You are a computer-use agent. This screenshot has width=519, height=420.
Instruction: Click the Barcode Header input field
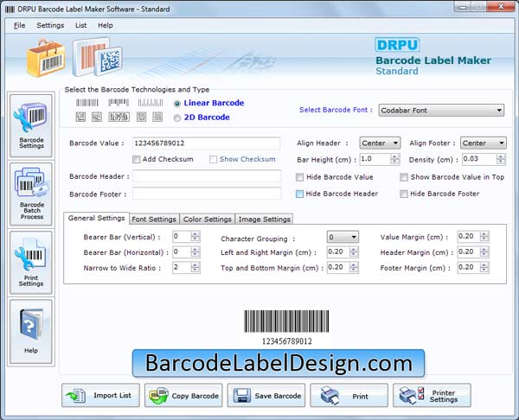coord(207,176)
